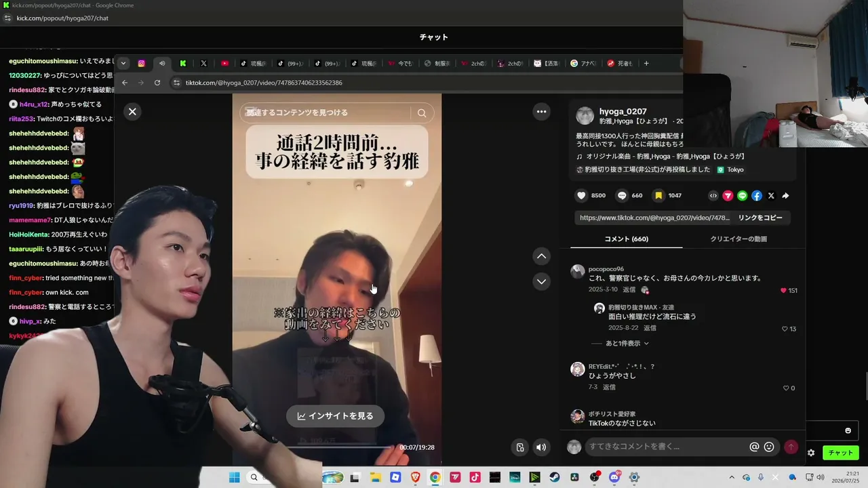This screenshot has height=488, width=868.
Task: Reply to the 豹雅切り抜きMAX comment
Action: [x=650, y=328]
